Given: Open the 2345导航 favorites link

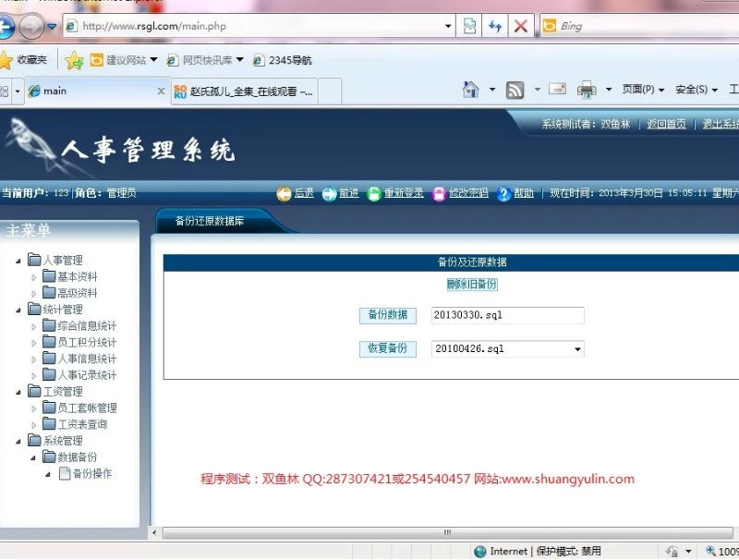Looking at the screenshot, I should coord(283,60).
